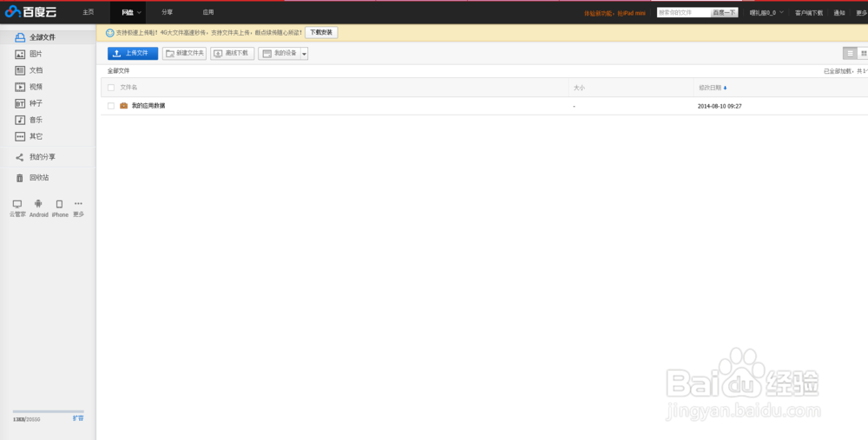Open 客户端下载 in the top bar
This screenshot has height=440, width=868.
click(809, 13)
